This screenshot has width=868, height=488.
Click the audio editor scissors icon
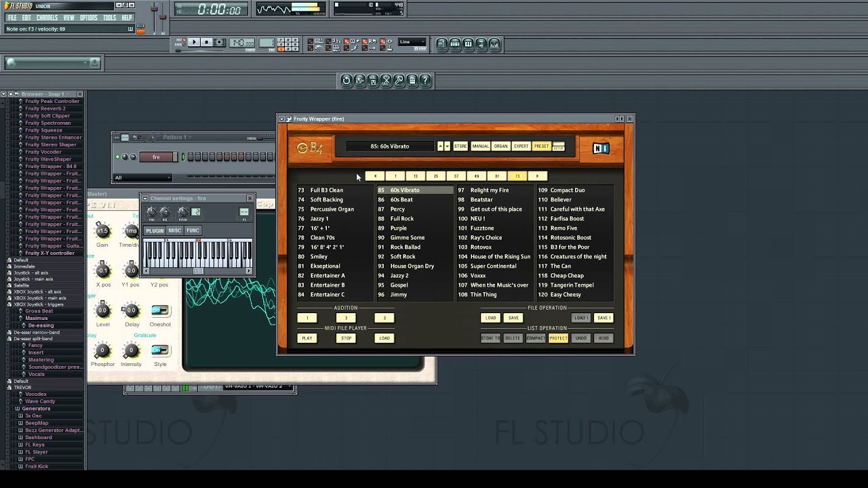(386, 80)
